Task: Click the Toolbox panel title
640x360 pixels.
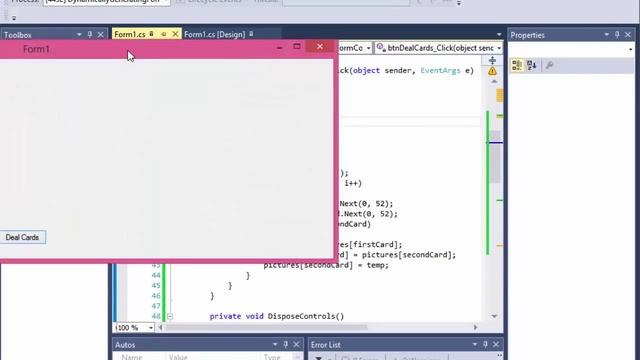Action: coord(18,35)
